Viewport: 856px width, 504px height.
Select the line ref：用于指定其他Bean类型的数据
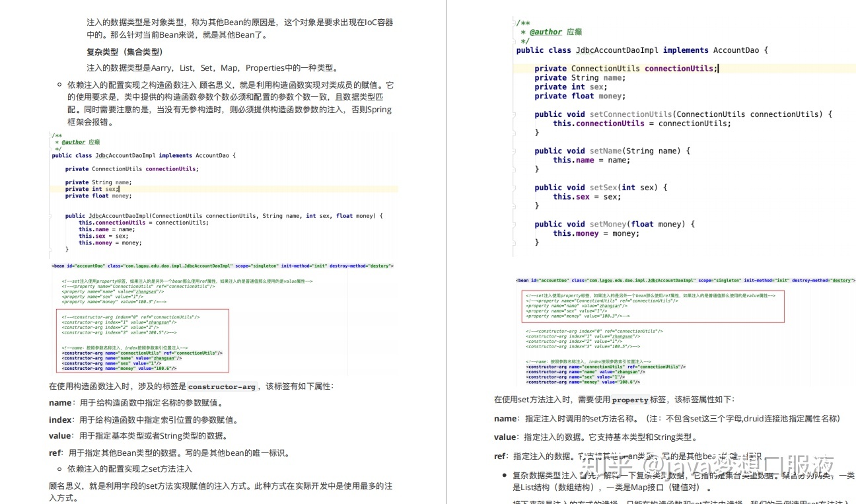169,453
